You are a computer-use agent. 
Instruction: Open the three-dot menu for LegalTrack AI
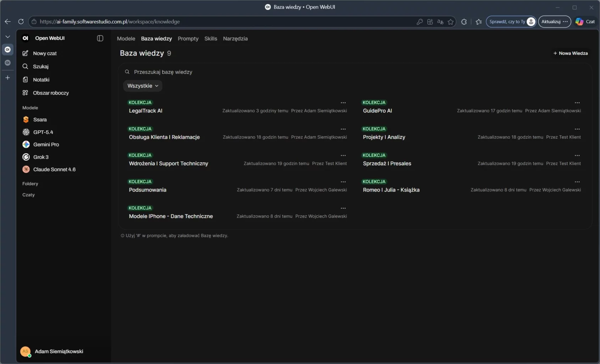pyautogui.click(x=343, y=103)
